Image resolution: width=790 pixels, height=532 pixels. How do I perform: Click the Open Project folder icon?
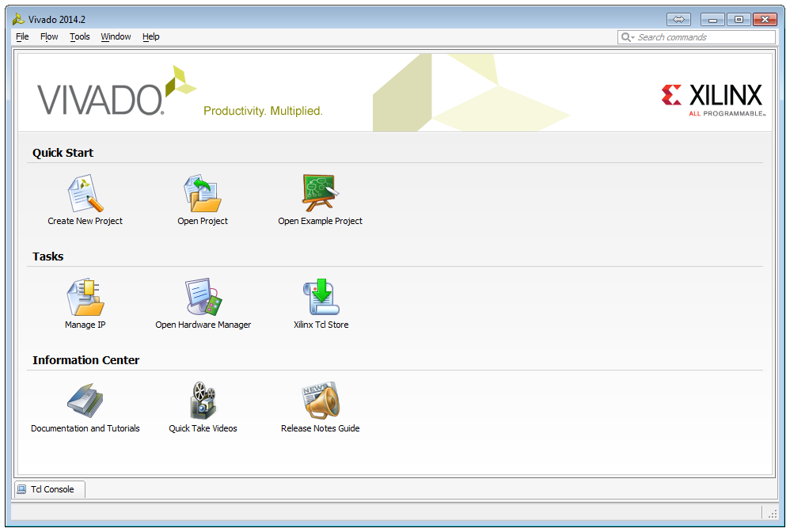pos(203,193)
